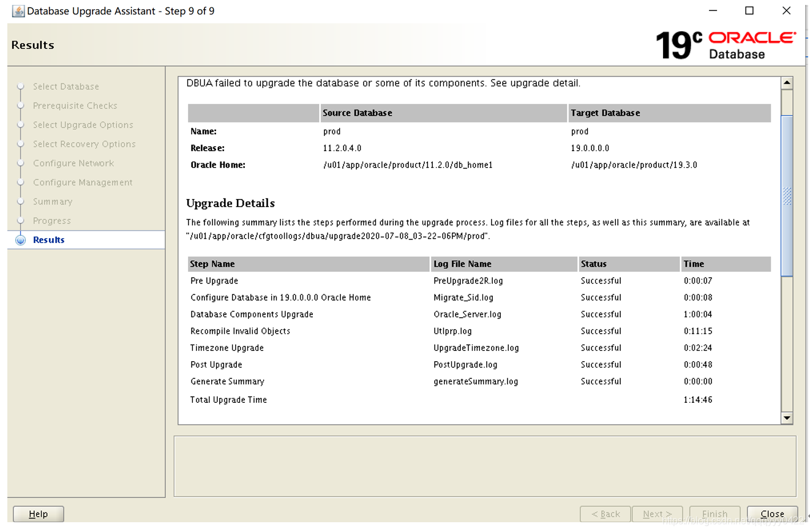Click scrollbar up arrow in results pane
The image size is (810, 532).
pyautogui.click(x=787, y=83)
